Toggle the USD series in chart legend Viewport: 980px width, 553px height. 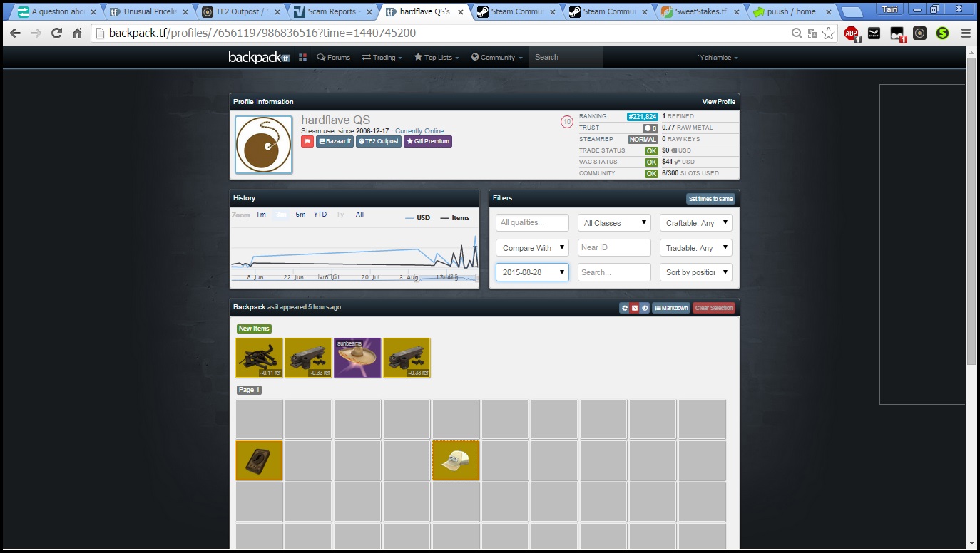[418, 218]
